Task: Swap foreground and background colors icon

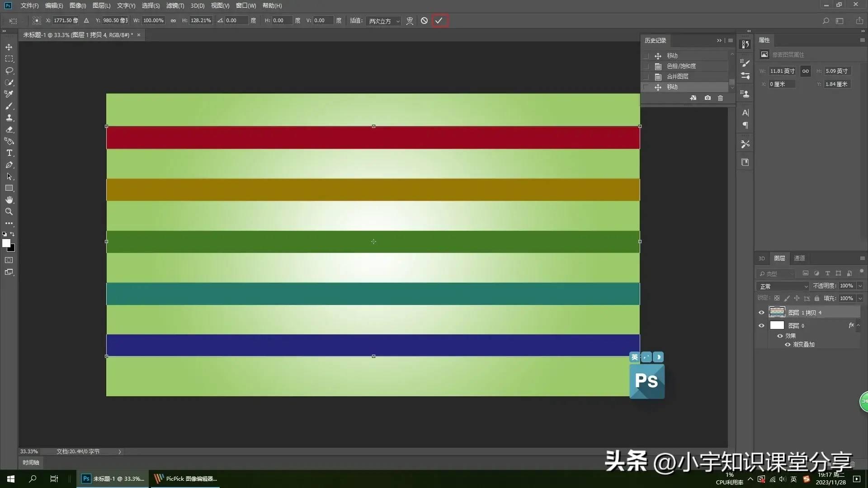Action: [12, 234]
